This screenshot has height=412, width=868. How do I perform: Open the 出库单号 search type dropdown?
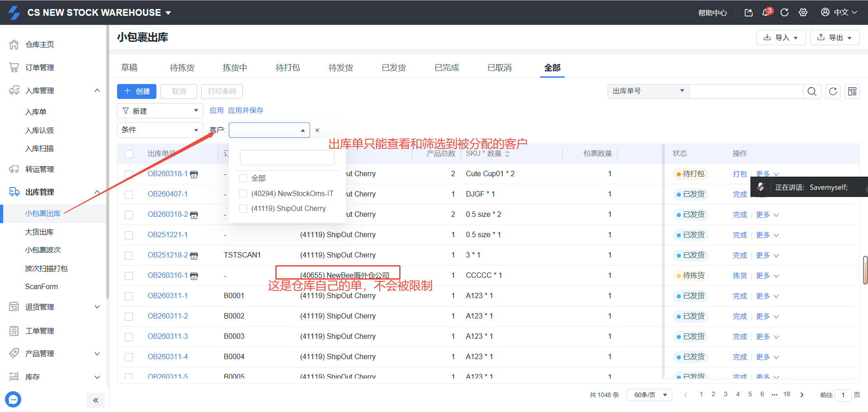pos(648,91)
